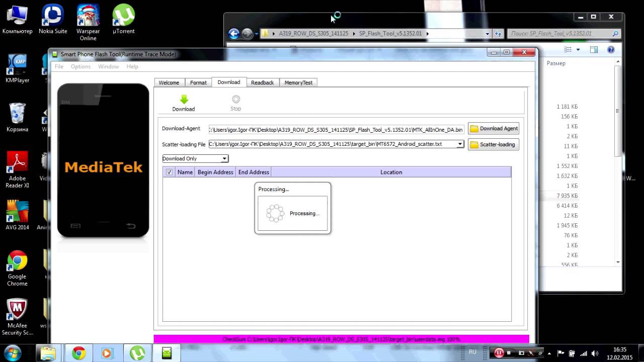Click the Размер column header in Explorer

pos(556,63)
